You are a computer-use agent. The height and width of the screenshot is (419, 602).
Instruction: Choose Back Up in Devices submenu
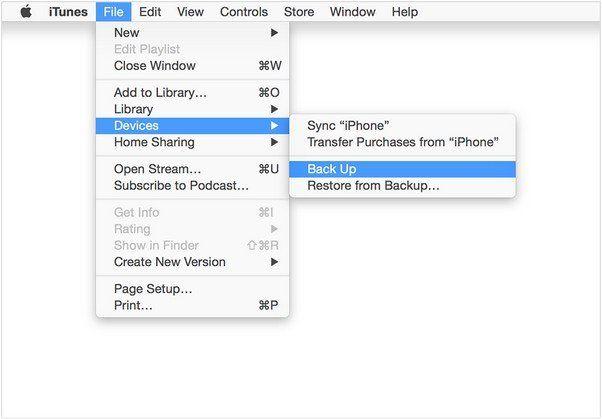(402, 169)
